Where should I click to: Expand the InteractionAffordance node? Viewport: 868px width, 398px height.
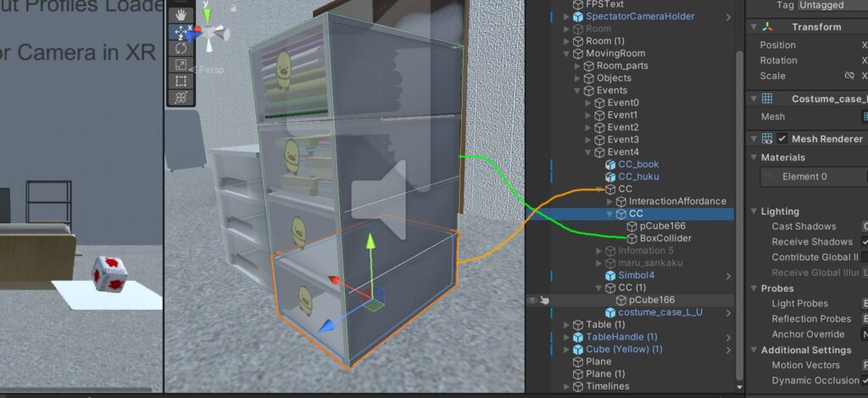pyautogui.click(x=610, y=201)
